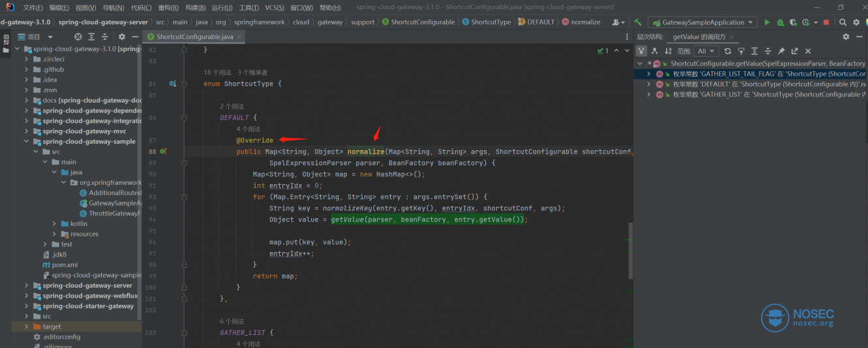Fold the DEFAULT block at line 86
Image resolution: width=868 pixels, height=348 pixels.
click(185, 118)
